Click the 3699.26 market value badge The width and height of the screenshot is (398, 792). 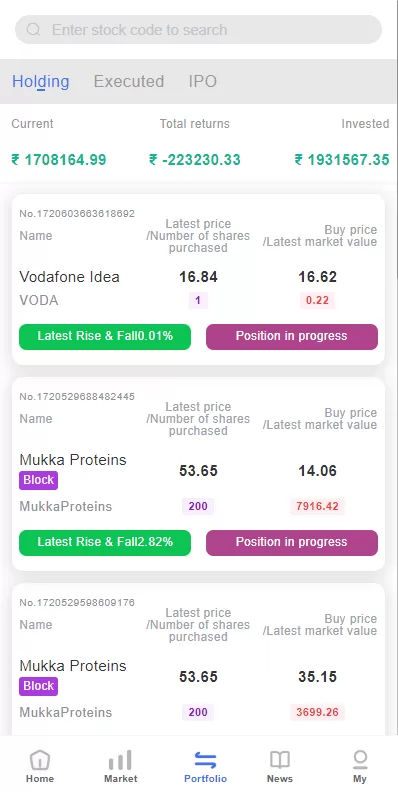point(317,712)
